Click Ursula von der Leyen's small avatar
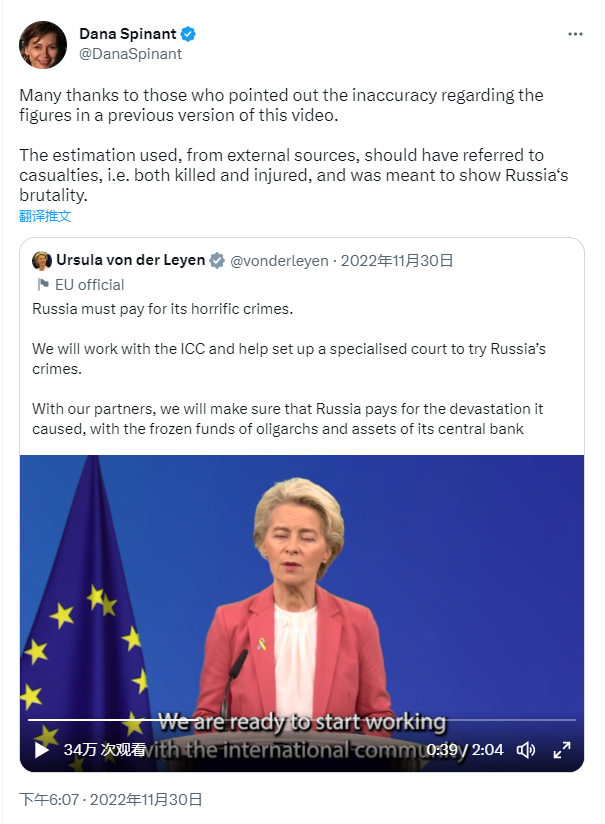 coord(42,261)
